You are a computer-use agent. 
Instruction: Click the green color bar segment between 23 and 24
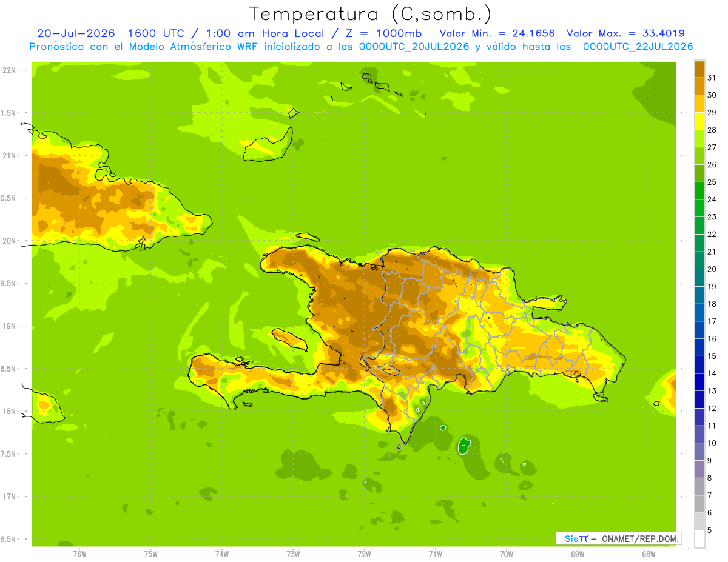699,208
